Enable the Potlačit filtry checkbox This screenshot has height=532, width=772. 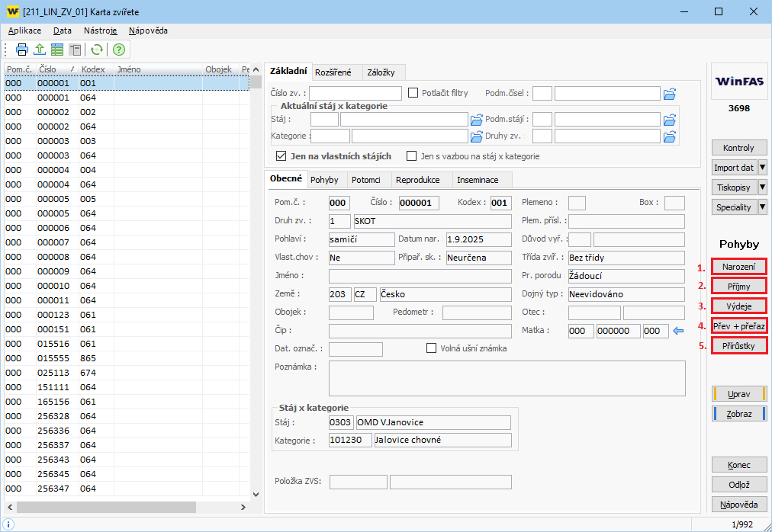point(413,93)
